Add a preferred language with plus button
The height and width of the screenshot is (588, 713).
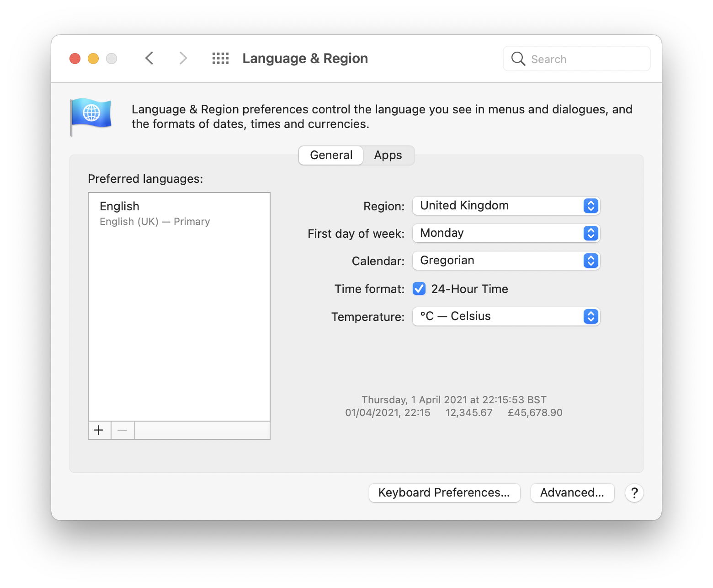(x=99, y=430)
